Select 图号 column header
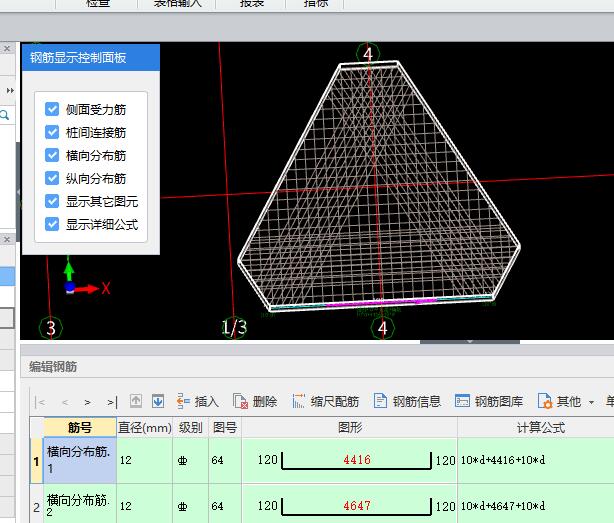 [225, 427]
